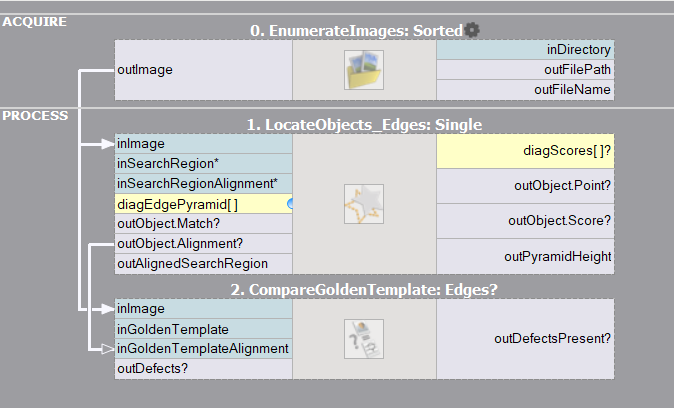Select the CompareGoldenTemplate: Edges? filter title
674x408 pixels.
(x=364, y=290)
